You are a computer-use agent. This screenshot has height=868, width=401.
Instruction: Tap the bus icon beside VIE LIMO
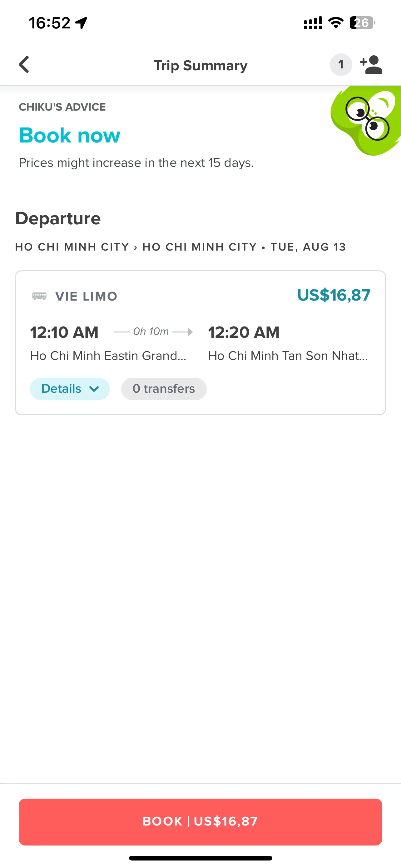(x=39, y=296)
